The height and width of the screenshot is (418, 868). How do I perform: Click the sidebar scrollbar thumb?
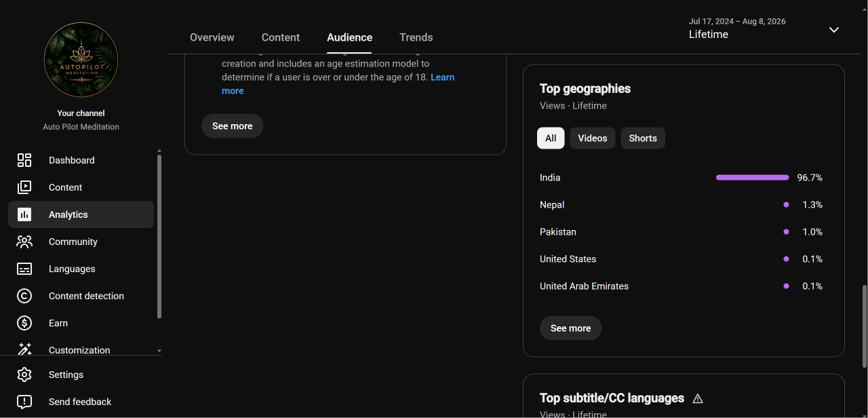coord(159,236)
